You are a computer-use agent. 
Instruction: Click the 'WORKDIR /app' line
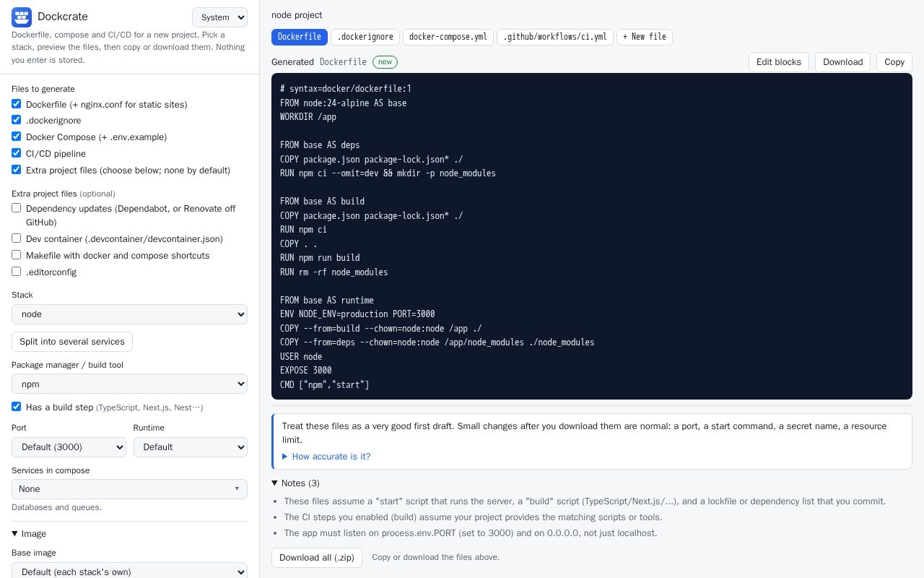point(308,117)
